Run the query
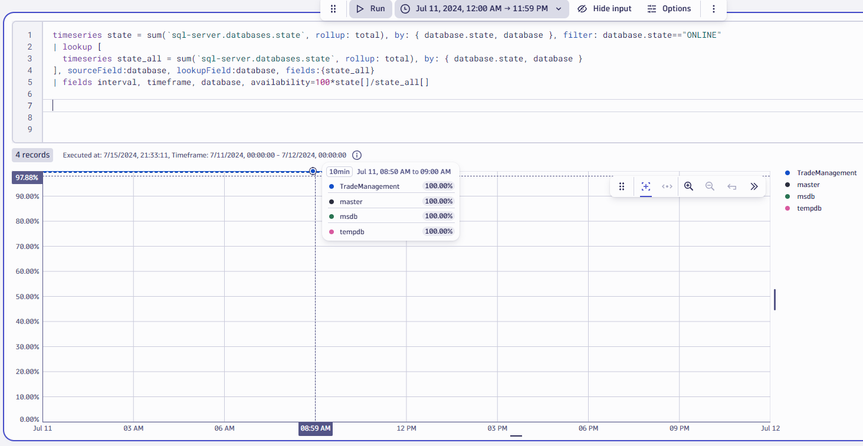This screenshot has height=446, width=863. pos(370,9)
